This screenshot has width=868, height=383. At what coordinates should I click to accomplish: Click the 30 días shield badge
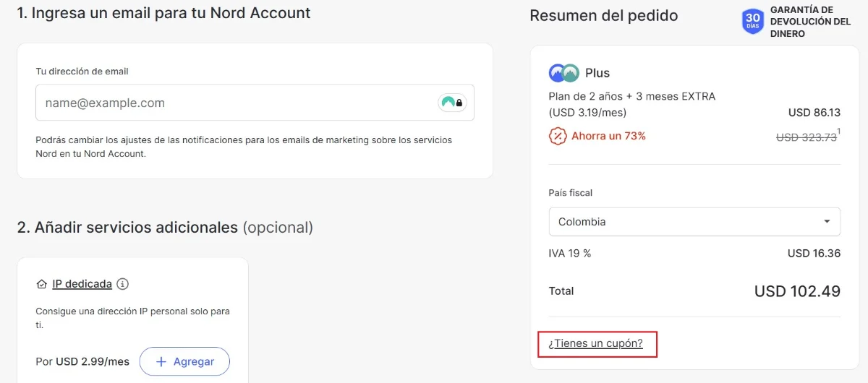coord(753,21)
